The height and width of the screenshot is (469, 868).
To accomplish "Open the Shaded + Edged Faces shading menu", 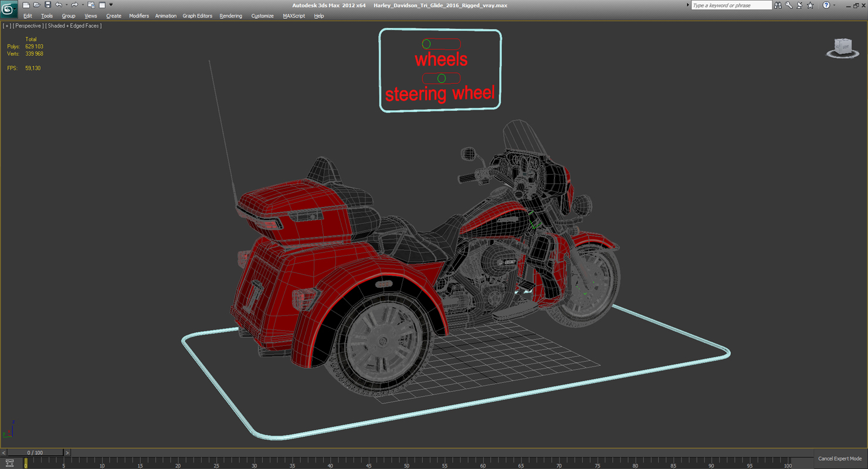I will [73, 26].
